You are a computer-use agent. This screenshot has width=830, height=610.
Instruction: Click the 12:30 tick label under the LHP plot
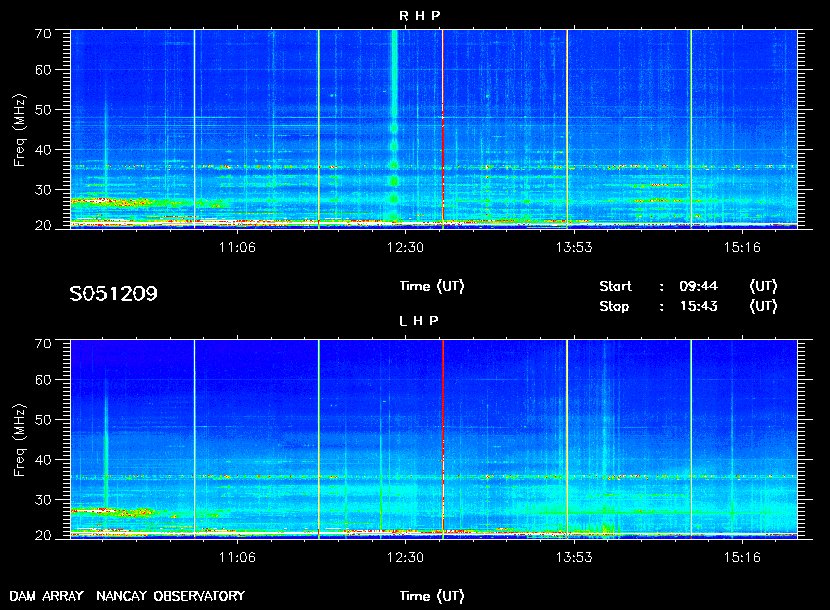click(x=405, y=557)
